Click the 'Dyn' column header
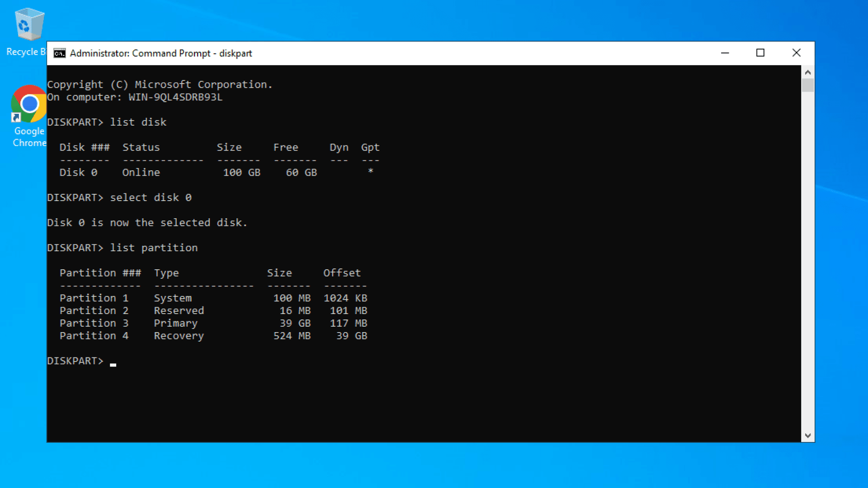This screenshot has height=488, width=868. click(339, 147)
